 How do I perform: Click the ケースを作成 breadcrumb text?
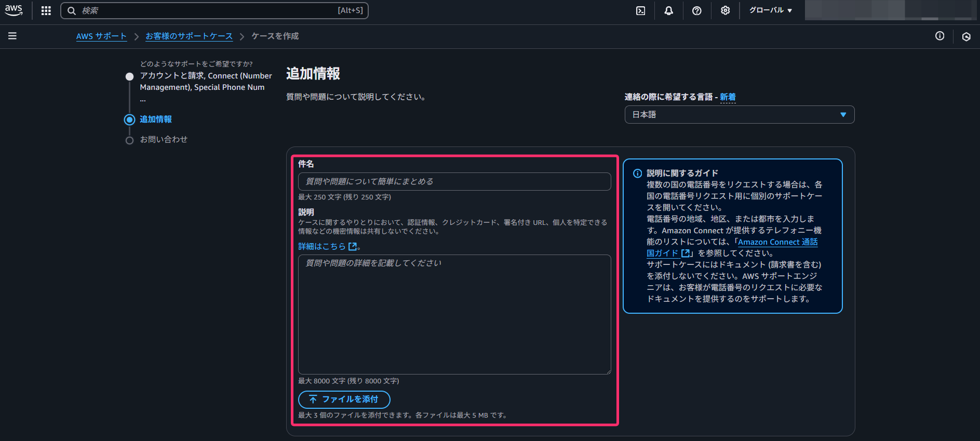pyautogui.click(x=275, y=36)
